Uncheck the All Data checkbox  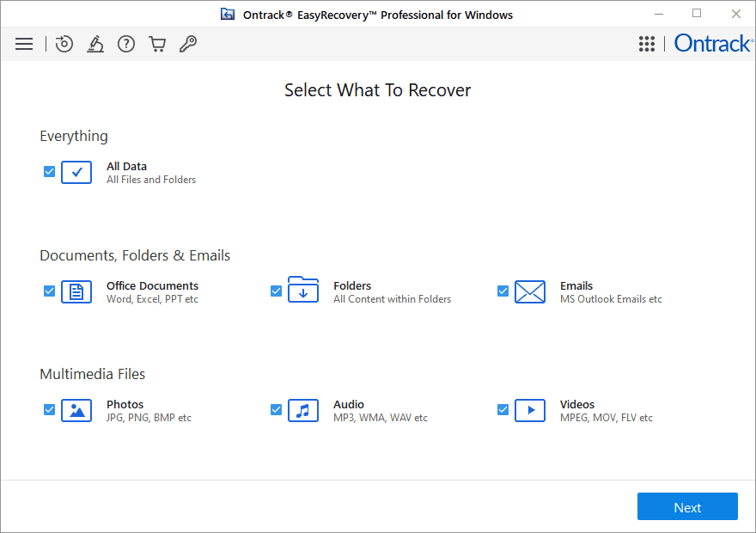[x=50, y=172]
